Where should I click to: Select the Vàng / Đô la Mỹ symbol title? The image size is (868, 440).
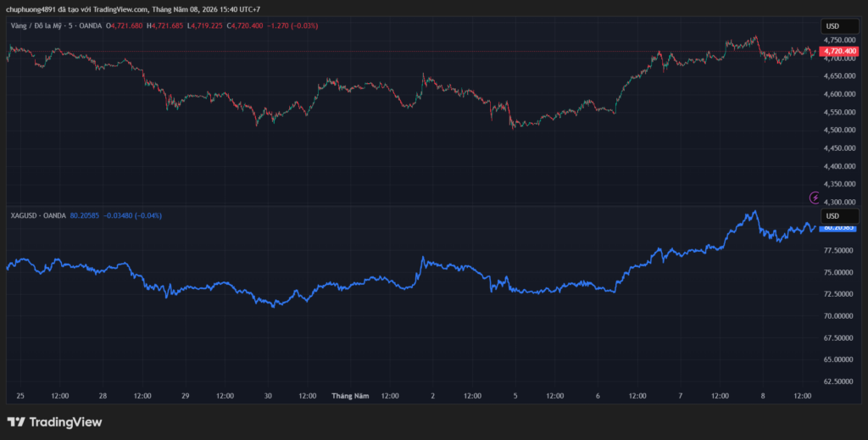pyautogui.click(x=56, y=25)
